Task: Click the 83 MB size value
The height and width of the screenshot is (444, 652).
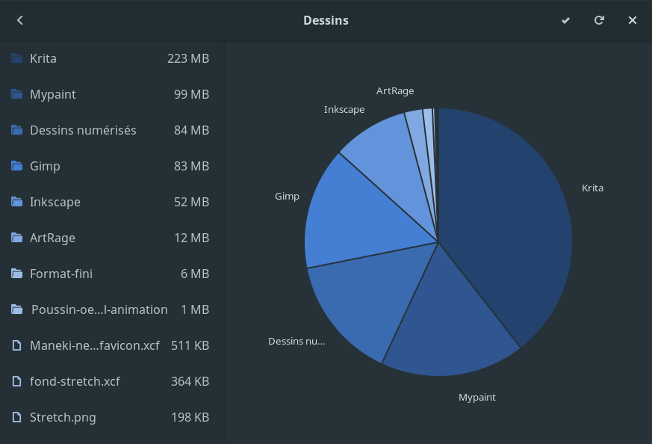Action: [192, 166]
